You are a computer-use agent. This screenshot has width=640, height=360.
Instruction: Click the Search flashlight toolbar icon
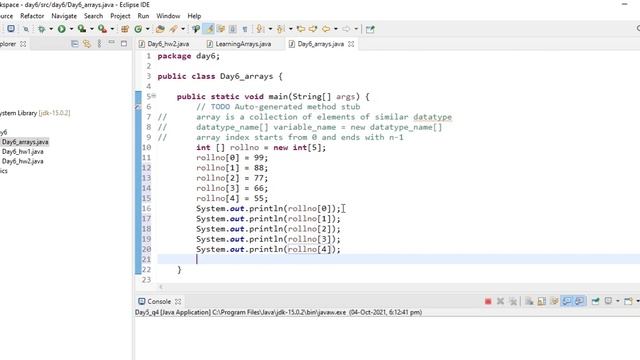(196, 29)
